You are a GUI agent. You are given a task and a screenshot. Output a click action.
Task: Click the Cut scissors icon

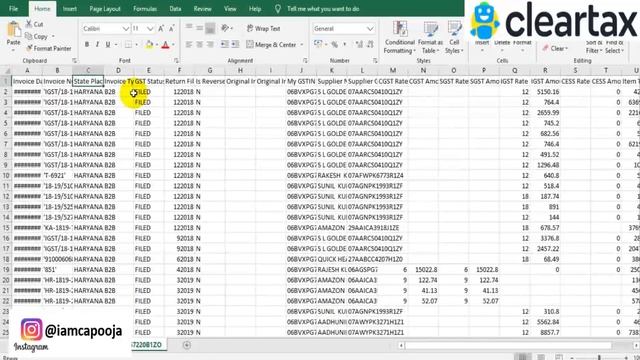pyautogui.click(x=29, y=24)
